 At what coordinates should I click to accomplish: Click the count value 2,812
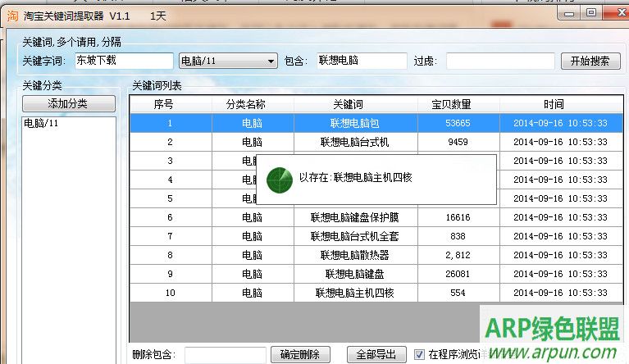tap(458, 255)
